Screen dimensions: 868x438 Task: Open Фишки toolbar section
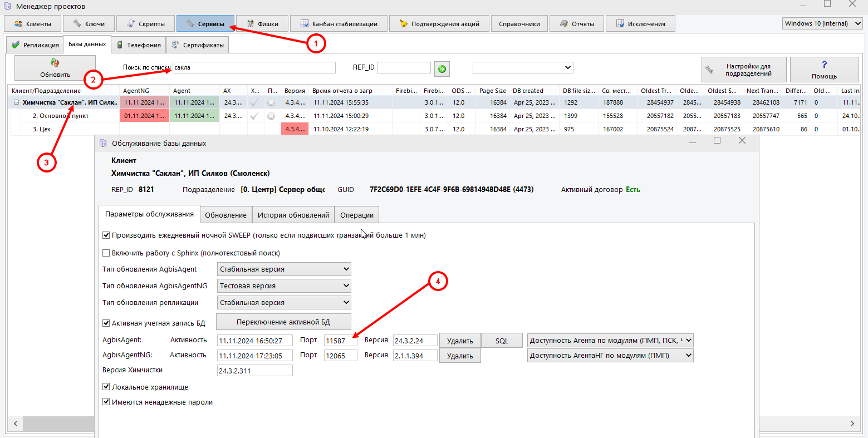262,24
